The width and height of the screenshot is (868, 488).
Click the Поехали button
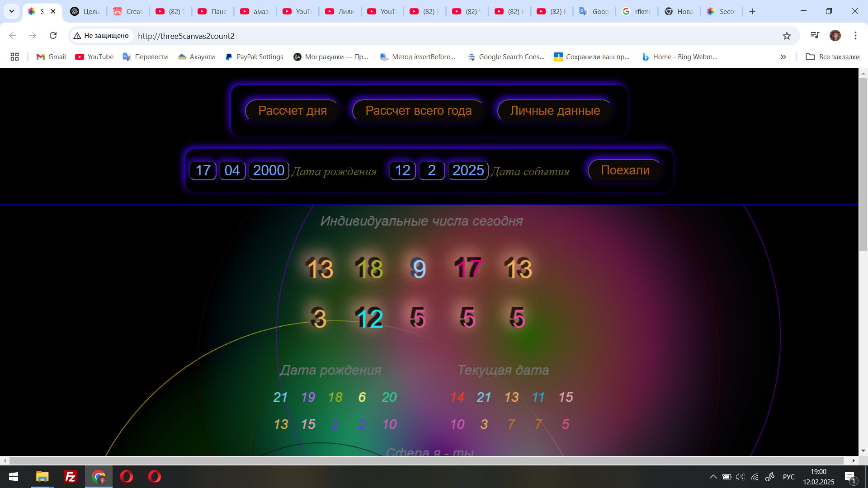pyautogui.click(x=625, y=170)
